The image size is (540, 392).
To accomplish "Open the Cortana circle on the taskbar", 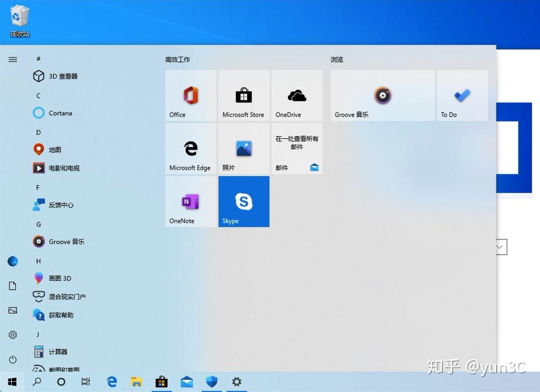I will [x=61, y=381].
